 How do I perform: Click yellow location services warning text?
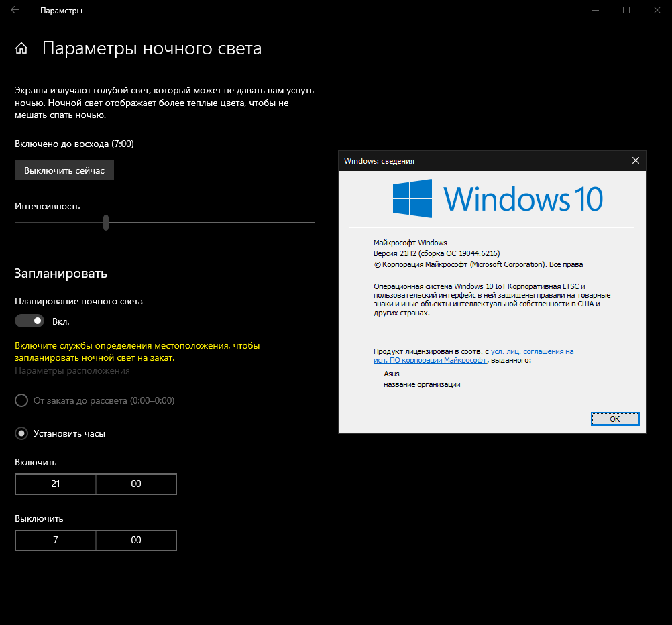137,351
